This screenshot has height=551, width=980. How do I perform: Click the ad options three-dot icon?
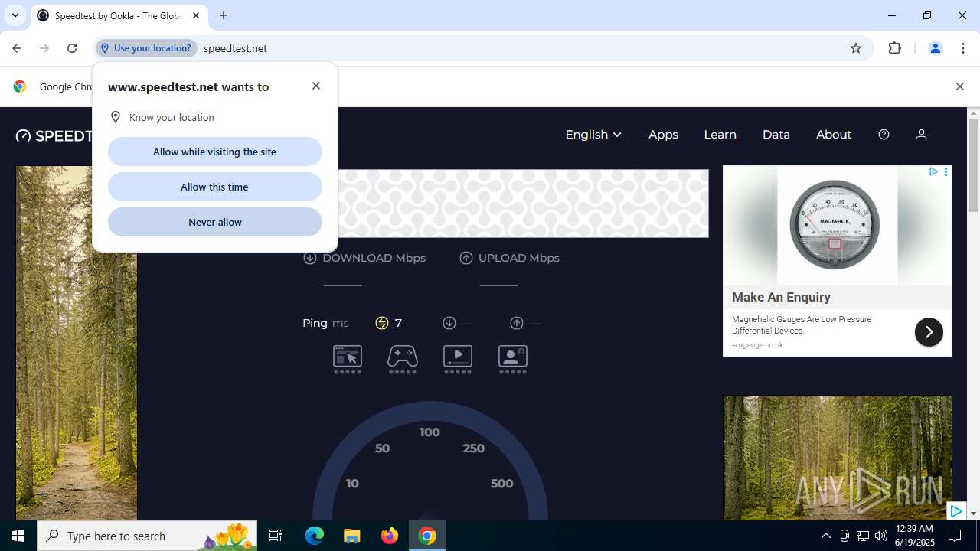coord(946,172)
